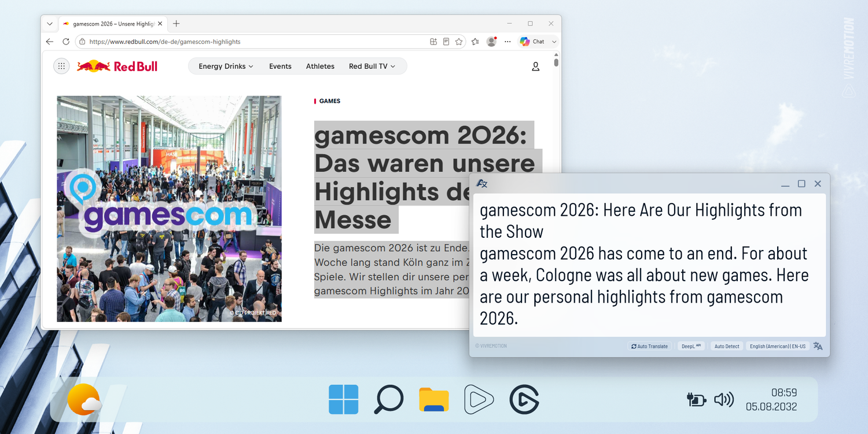Open the English (American) EN-US target language selector
The height and width of the screenshot is (434, 868).
click(x=777, y=346)
